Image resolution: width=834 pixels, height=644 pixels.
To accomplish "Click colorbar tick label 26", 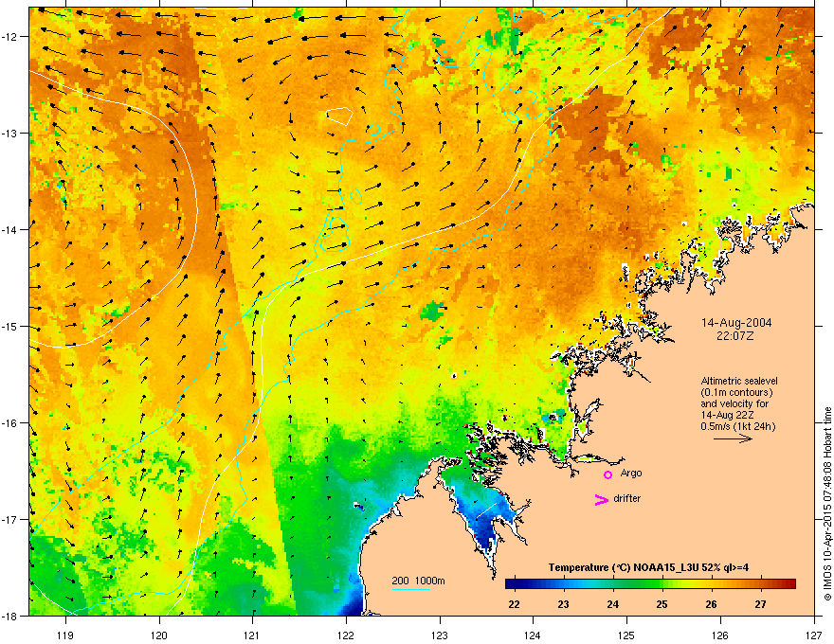I will [x=711, y=604].
